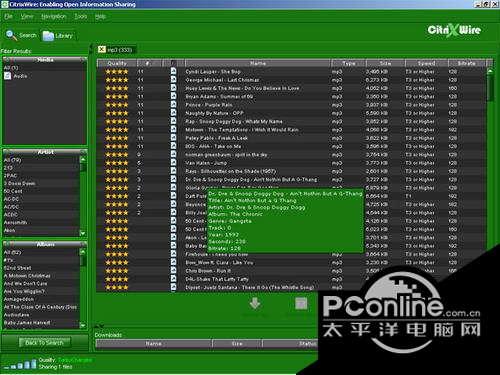Click star rating of Huey Lewis row
Viewport: 500px width, 375px height.
click(117, 88)
